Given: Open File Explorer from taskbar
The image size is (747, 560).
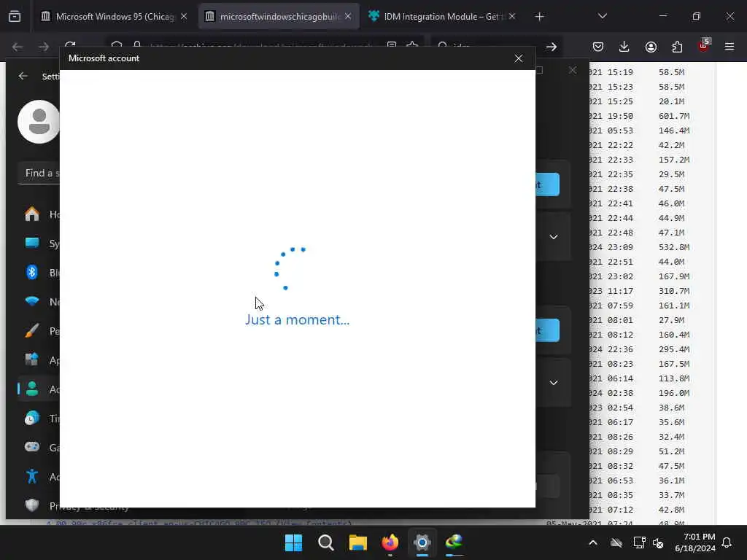Looking at the screenshot, I should (x=357, y=542).
